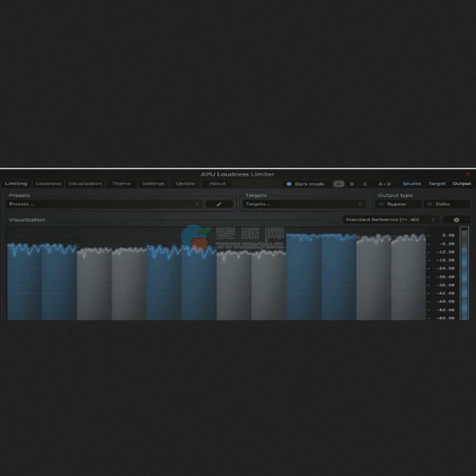Switch to the Loudness tab
The image size is (476, 476).
point(48,183)
